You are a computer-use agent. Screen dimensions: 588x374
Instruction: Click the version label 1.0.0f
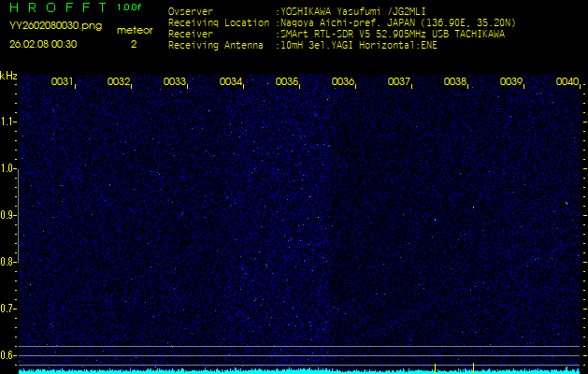(x=129, y=7)
